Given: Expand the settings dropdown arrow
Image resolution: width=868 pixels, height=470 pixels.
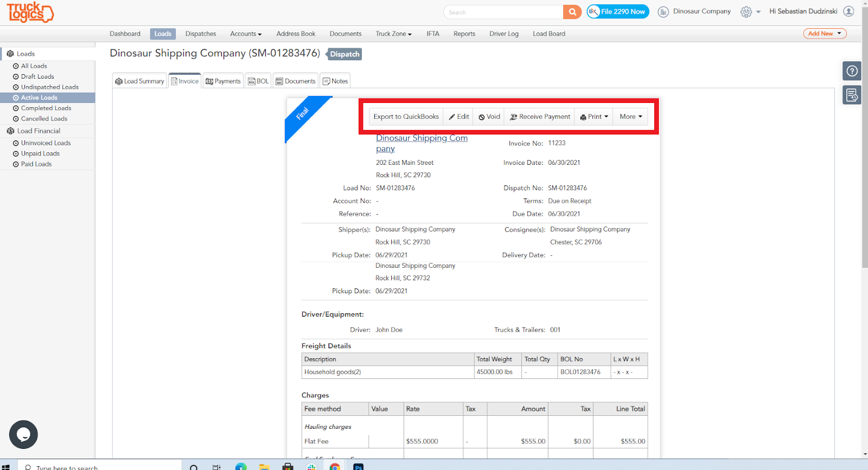Looking at the screenshot, I should [758, 12].
